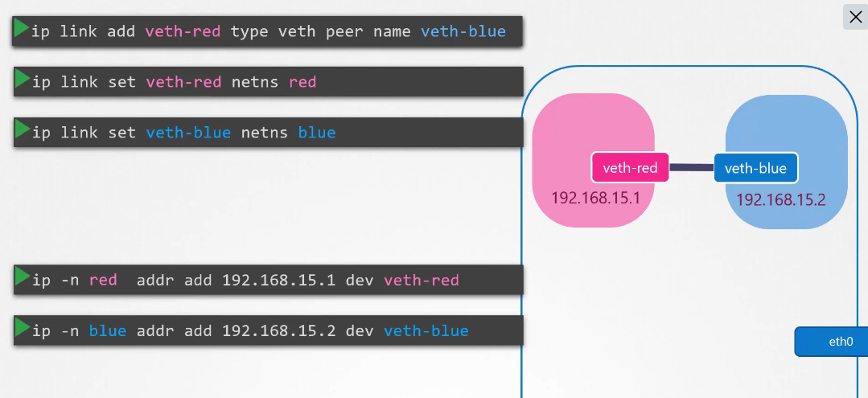
Task: Click the link connecting veth-red and veth-blue
Action: coord(691,167)
